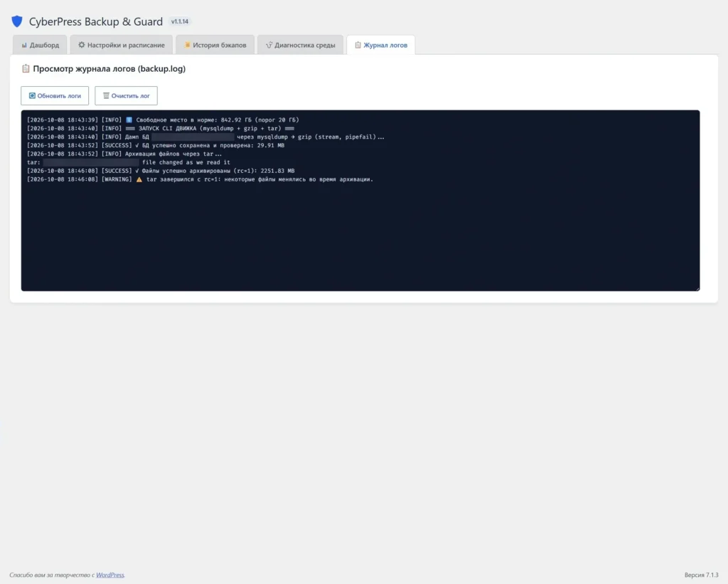
Task: Click the icon on История бэкапов tab
Action: click(x=187, y=45)
